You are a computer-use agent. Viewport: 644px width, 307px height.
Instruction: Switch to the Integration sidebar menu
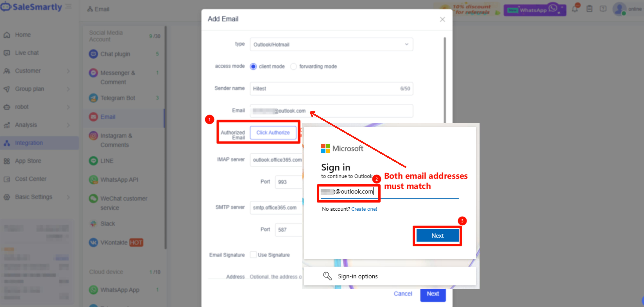(x=29, y=143)
